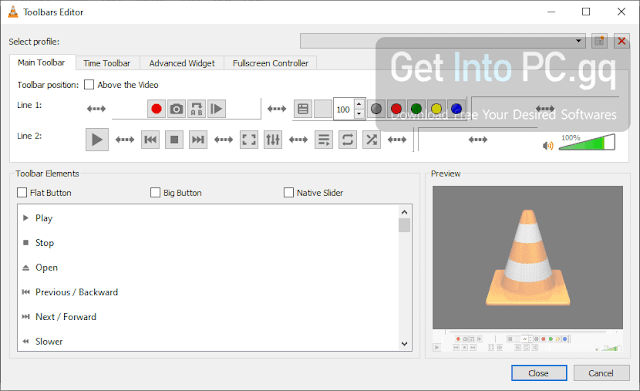Click the blue circle teletext button

click(x=456, y=109)
